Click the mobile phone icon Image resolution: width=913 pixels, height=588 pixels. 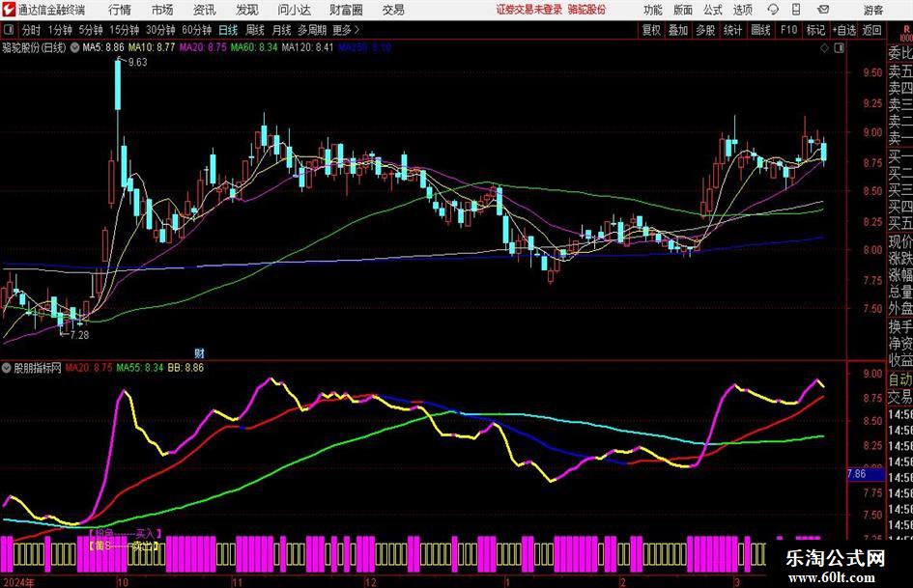pyautogui.click(x=796, y=10)
